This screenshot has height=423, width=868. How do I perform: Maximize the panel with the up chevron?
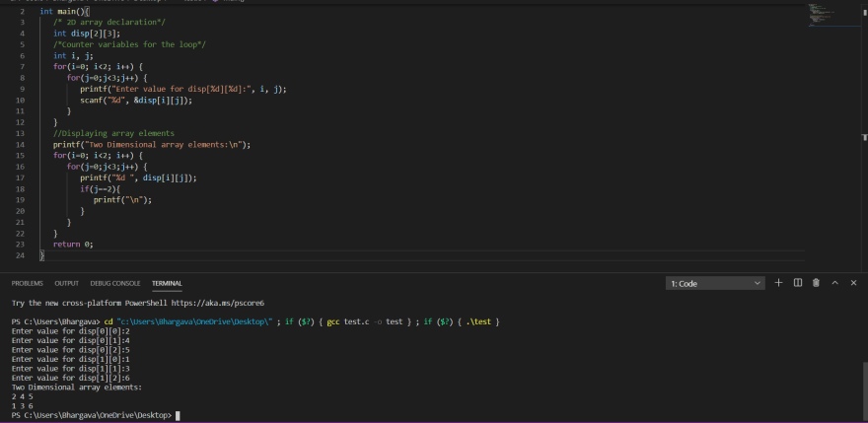(834, 283)
